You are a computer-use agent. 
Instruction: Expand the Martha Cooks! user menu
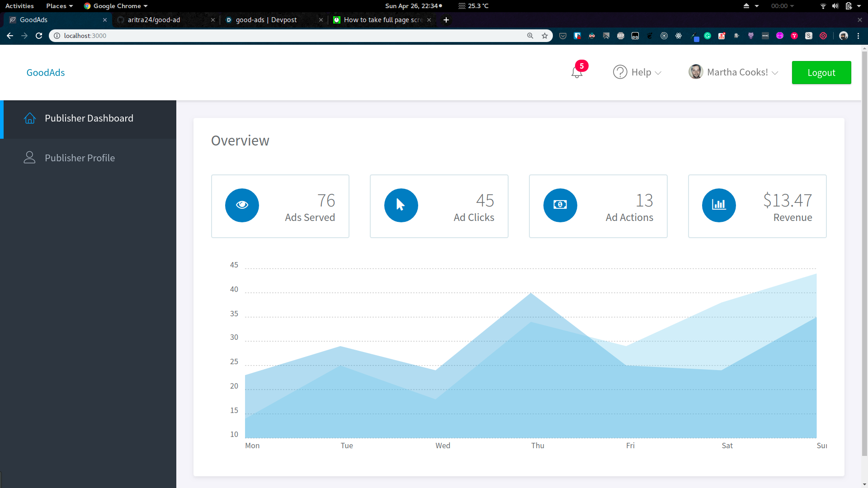tap(775, 73)
